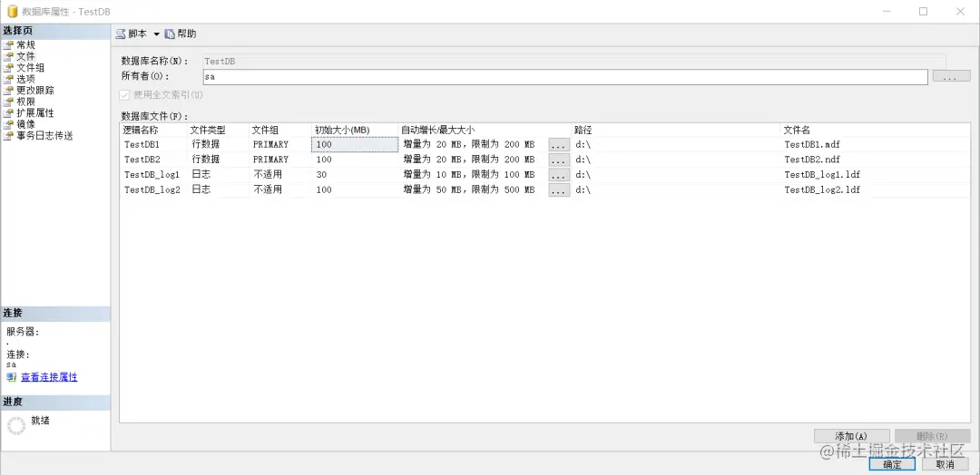This screenshot has width=980, height=475.
Task: Click the initial size 30 cell of TestDB_log1
Action: (355, 174)
